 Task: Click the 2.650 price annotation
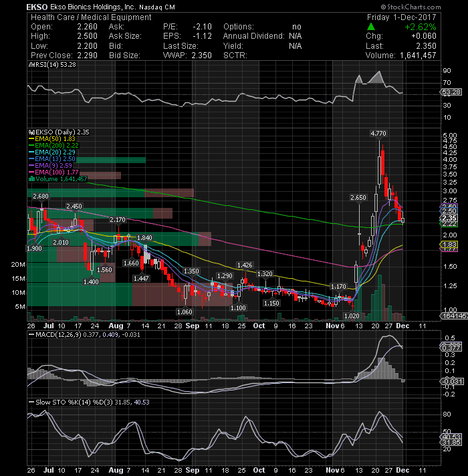[358, 198]
